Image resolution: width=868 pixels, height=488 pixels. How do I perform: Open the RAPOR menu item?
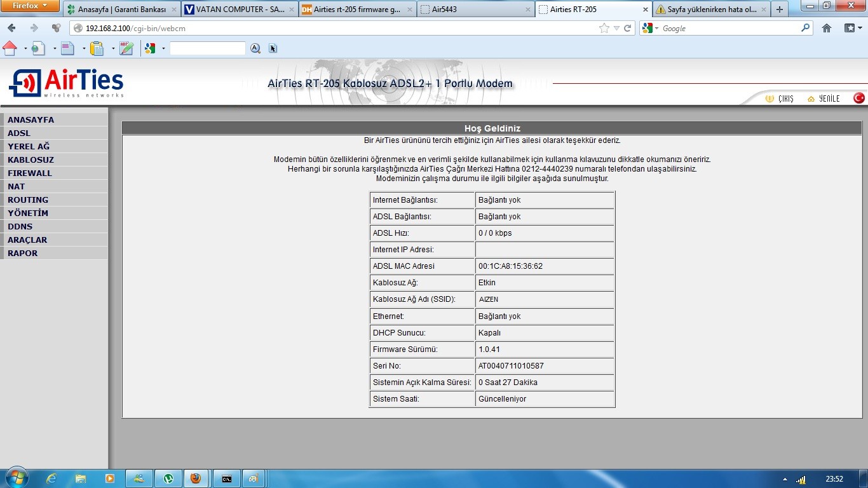(x=54, y=253)
